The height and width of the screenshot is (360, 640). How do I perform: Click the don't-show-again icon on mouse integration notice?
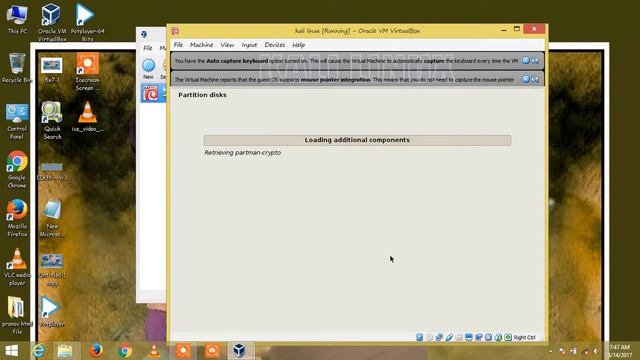535,79
